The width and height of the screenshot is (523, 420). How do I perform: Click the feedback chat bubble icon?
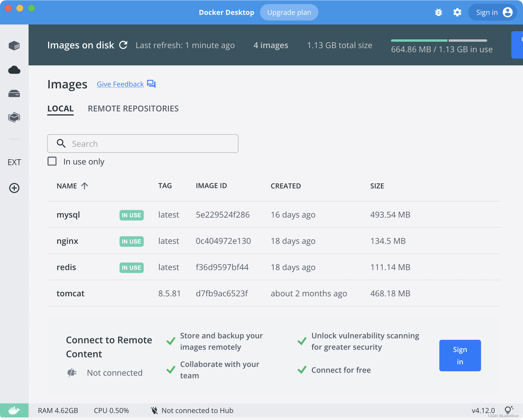[x=151, y=84]
